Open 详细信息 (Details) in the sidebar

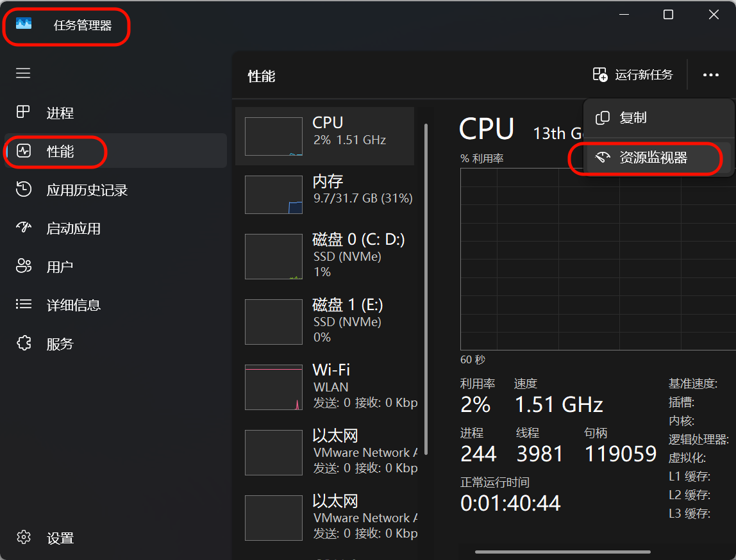click(73, 305)
